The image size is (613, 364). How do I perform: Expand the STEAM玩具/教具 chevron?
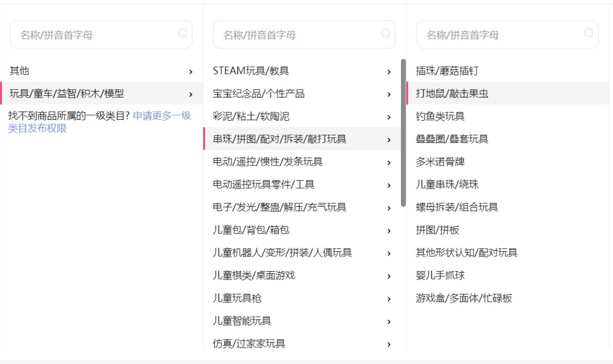point(389,72)
